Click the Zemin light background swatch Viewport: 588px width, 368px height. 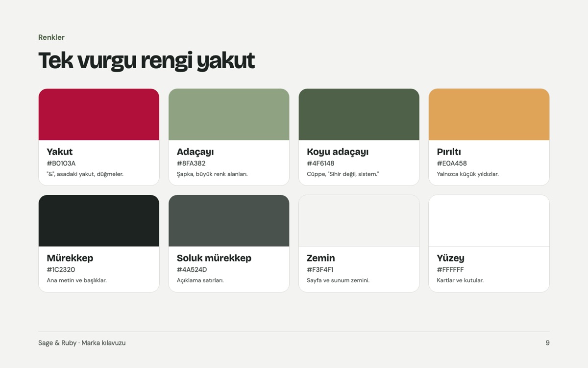pyautogui.click(x=359, y=221)
